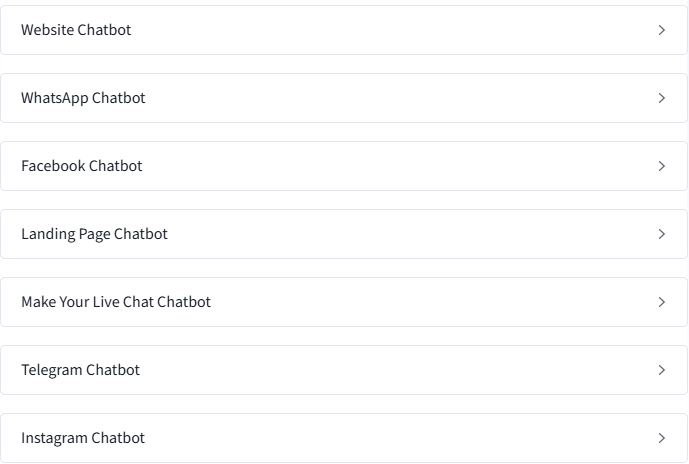Select the "Telegram Chatbot" menu entry text
This screenshot has height=464, width=689.
(x=80, y=370)
